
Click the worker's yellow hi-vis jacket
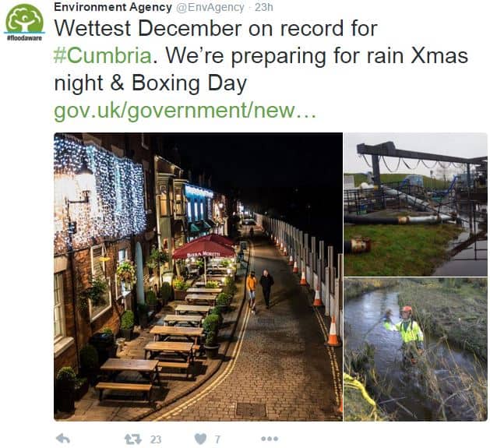pyautogui.click(x=407, y=332)
